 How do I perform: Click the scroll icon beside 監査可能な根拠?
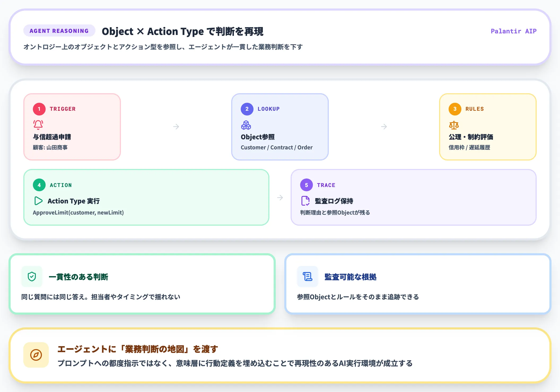307,277
